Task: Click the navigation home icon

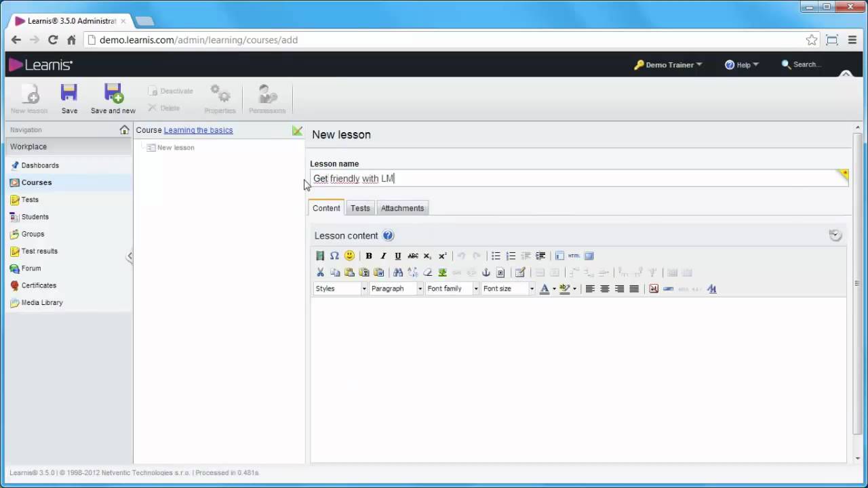Action: coord(124,129)
